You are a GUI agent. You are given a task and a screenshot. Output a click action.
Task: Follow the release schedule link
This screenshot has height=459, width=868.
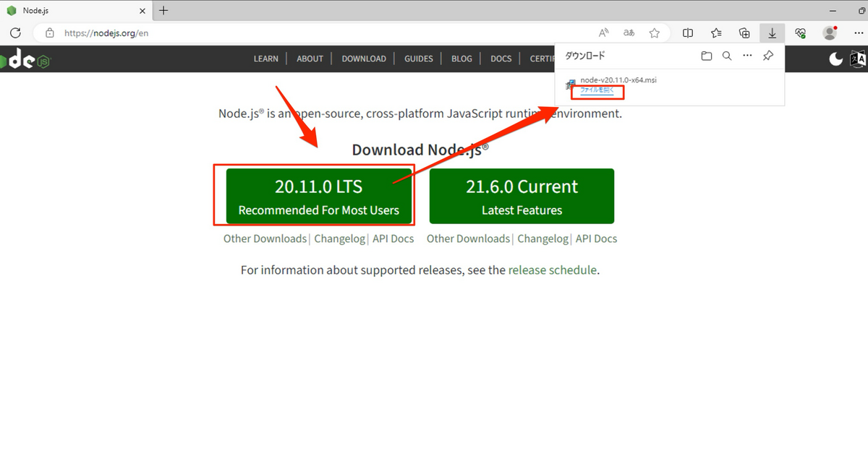(553, 270)
